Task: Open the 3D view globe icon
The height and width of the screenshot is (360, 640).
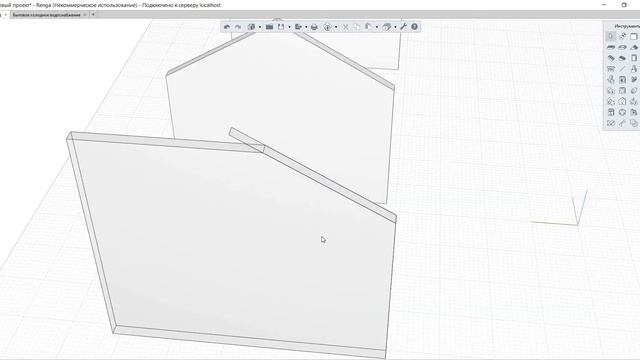Action: pyautogui.click(x=251, y=27)
